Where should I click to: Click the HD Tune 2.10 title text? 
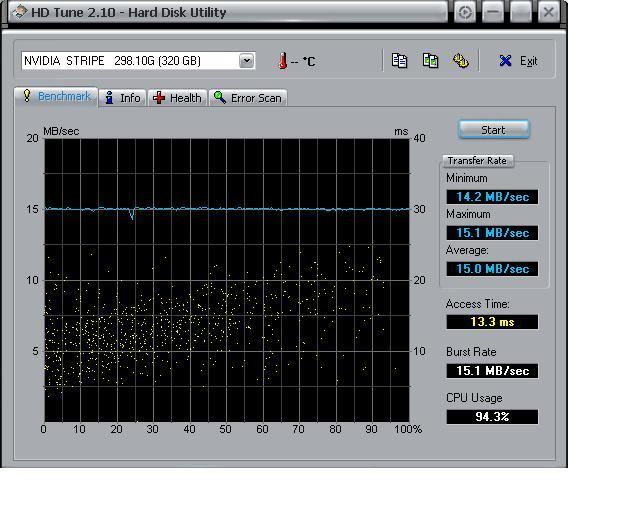129,12
